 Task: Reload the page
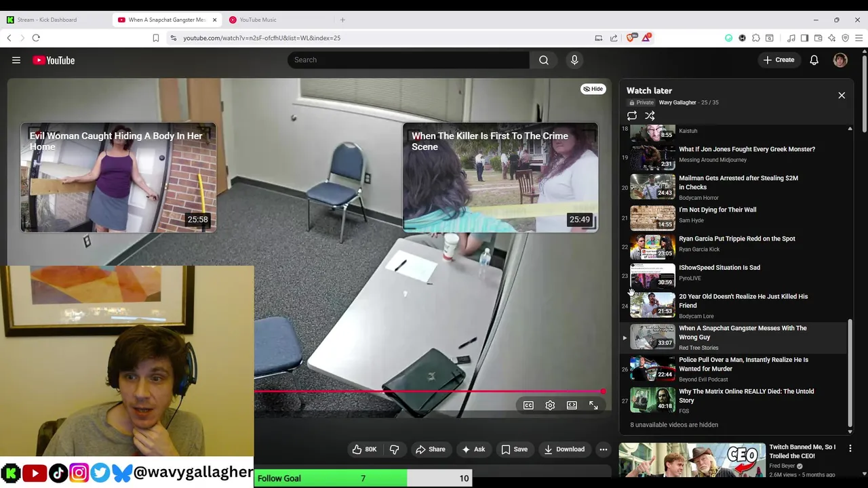(x=36, y=38)
